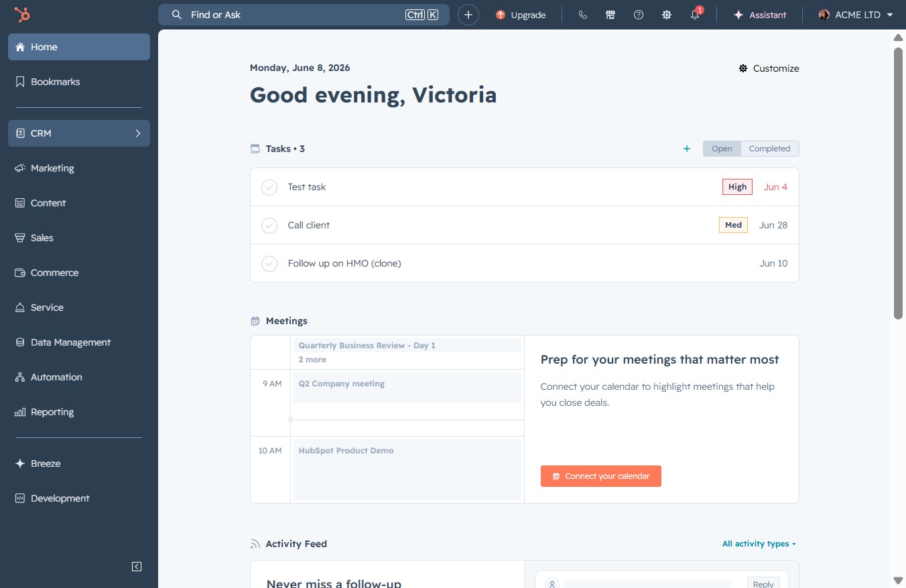This screenshot has width=906, height=588.
Task: Open the quick create plus button
Action: pos(468,15)
